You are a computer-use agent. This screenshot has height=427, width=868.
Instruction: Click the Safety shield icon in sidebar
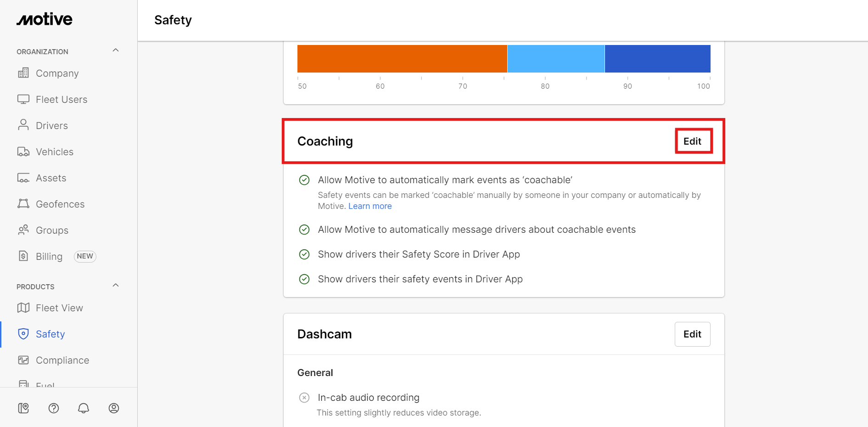coord(23,334)
